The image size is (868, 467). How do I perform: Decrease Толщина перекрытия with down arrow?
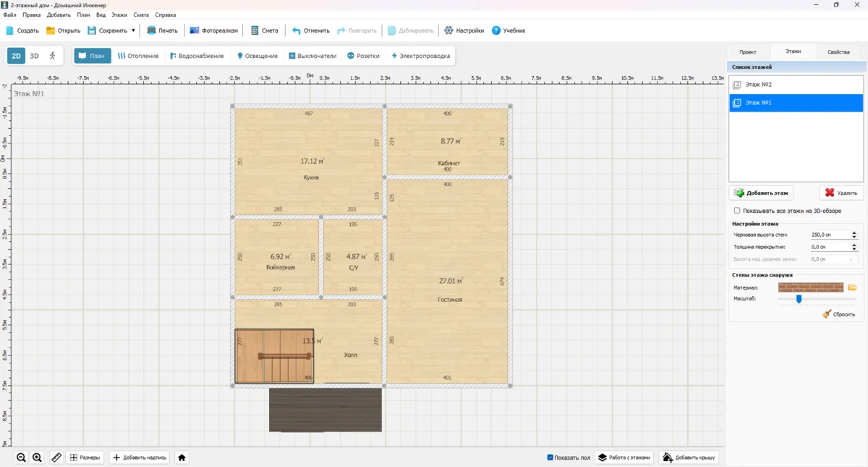pyautogui.click(x=854, y=249)
